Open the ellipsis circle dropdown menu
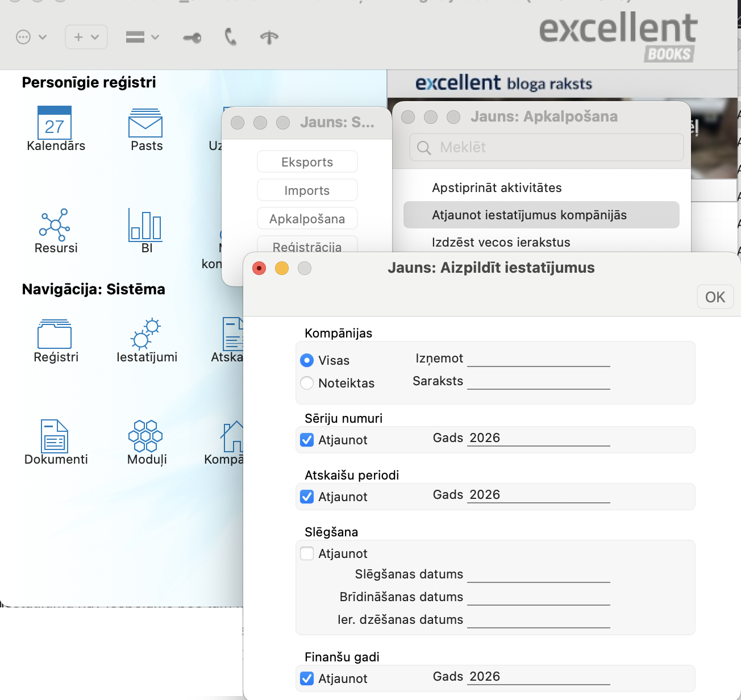Image resolution: width=741 pixels, height=700 pixels. tap(31, 37)
